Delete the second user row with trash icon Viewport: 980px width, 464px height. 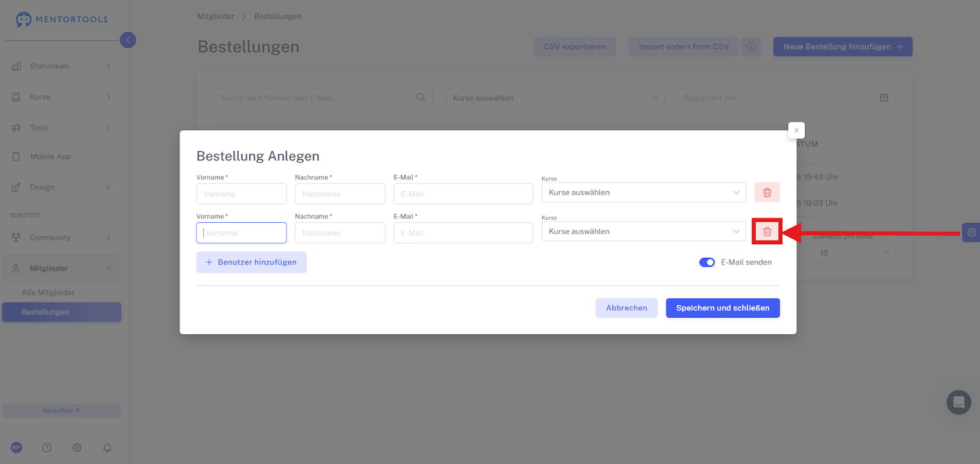[767, 231]
